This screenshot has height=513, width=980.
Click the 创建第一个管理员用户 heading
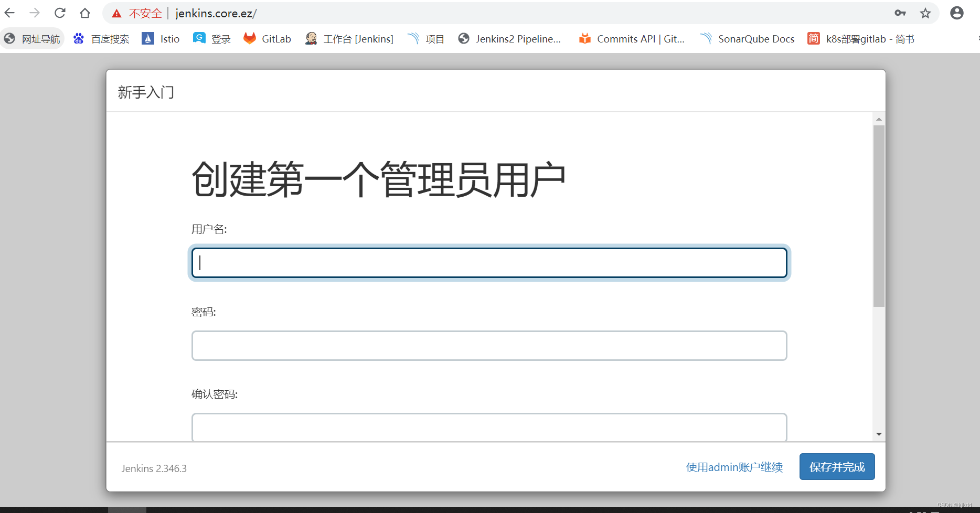point(379,179)
